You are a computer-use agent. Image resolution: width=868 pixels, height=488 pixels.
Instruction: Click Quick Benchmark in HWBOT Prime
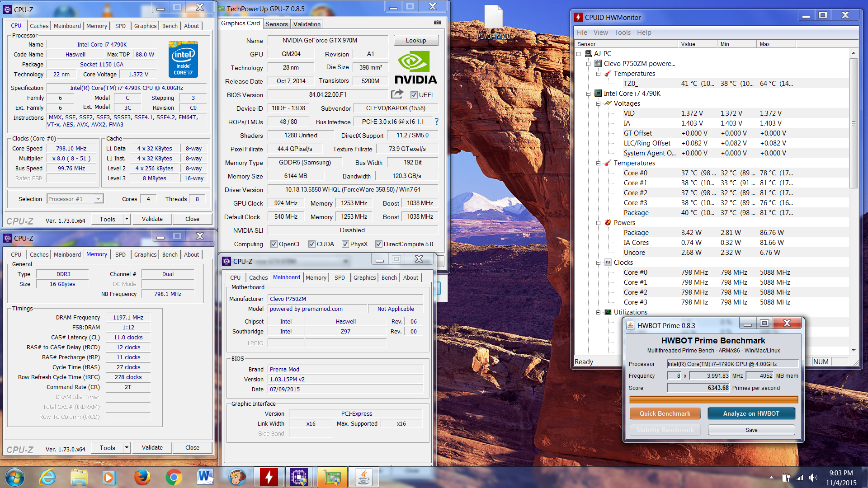665,413
